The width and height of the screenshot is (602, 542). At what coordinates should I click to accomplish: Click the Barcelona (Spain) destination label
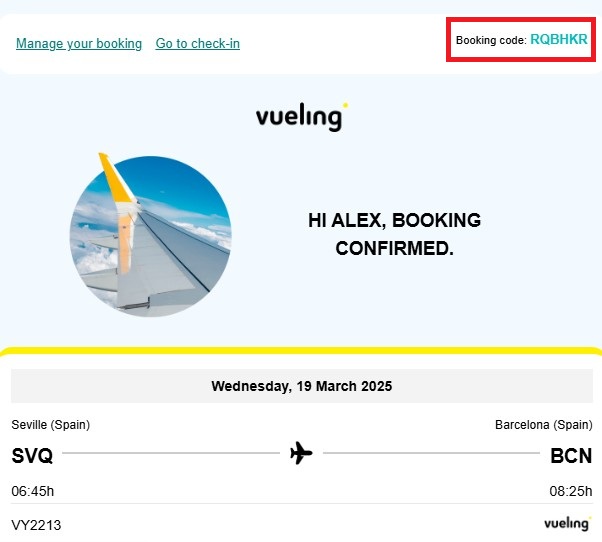tap(543, 425)
